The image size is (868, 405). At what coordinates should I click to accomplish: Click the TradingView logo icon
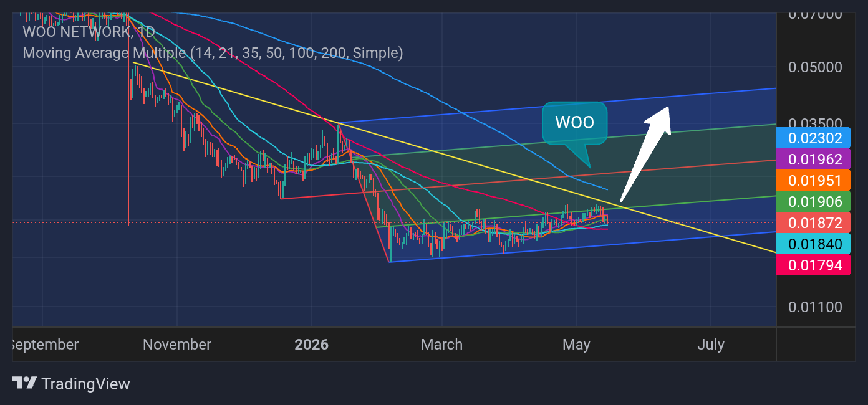[x=25, y=383]
